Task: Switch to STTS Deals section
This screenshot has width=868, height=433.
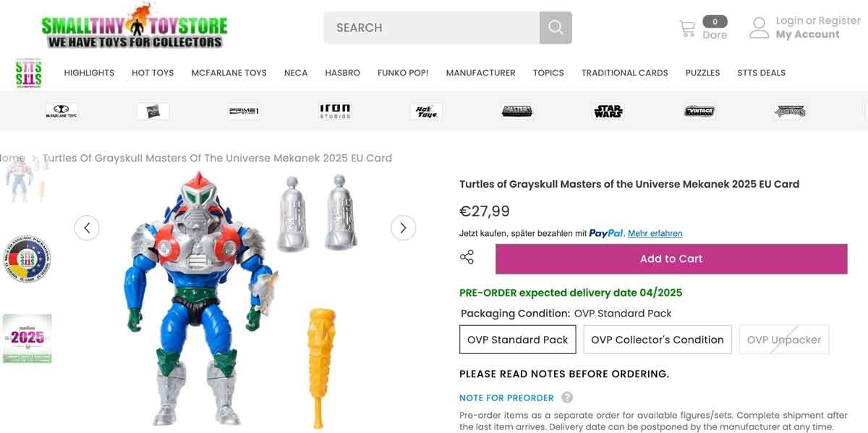Action: point(761,72)
